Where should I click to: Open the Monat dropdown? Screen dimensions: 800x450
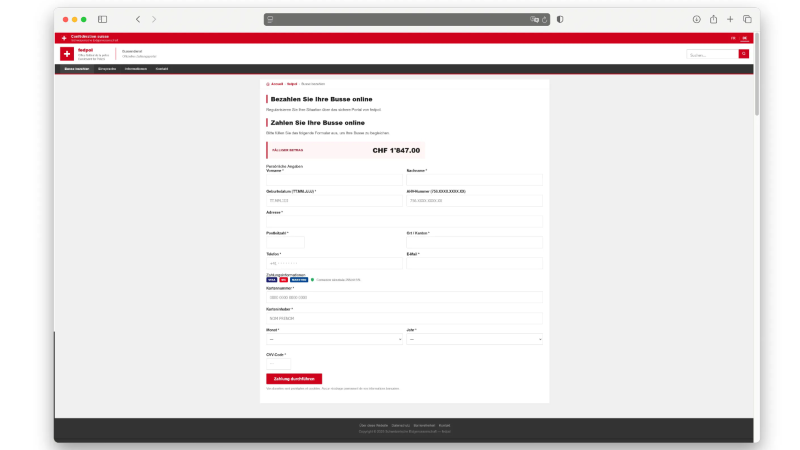pos(334,339)
